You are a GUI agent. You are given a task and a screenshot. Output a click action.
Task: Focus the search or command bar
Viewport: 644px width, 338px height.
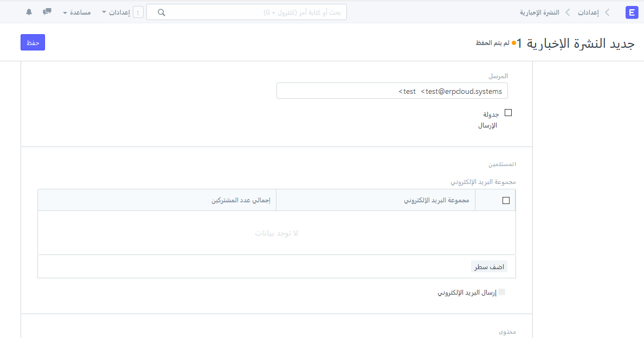tap(247, 12)
